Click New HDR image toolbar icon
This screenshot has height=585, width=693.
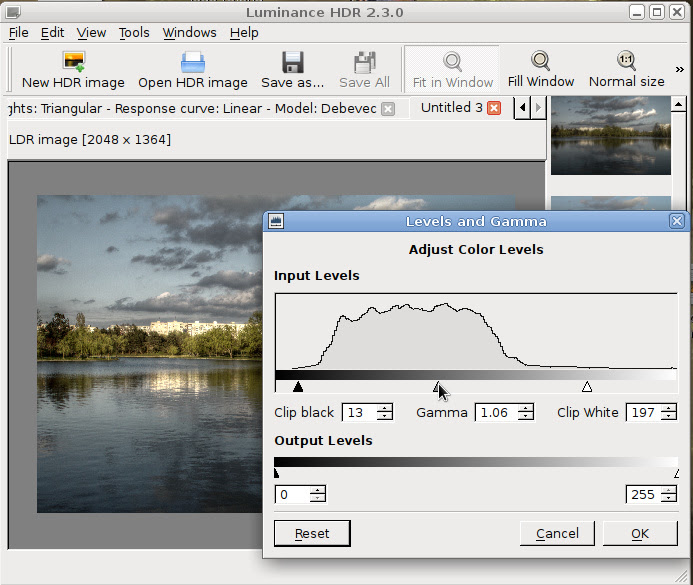click(x=73, y=62)
